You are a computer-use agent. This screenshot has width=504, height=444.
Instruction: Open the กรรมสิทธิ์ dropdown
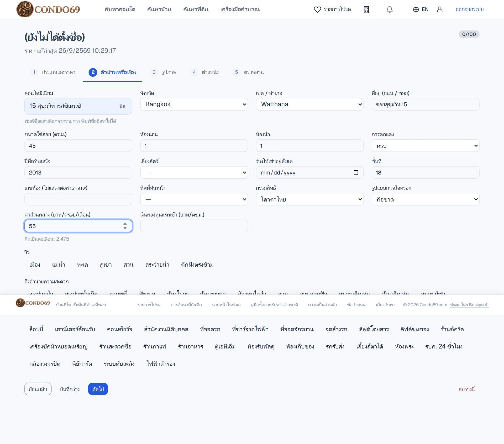coord(310,199)
